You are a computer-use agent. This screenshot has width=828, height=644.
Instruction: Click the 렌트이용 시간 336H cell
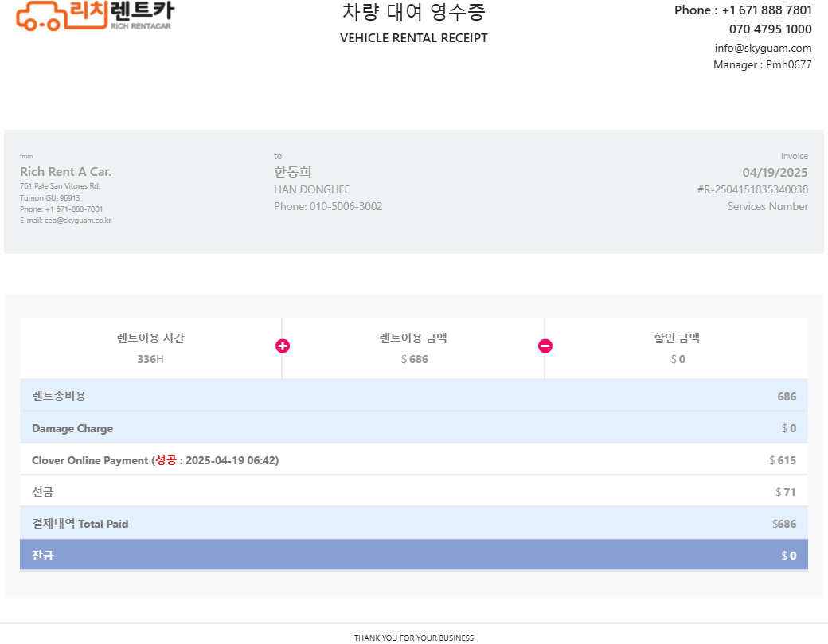click(150, 348)
